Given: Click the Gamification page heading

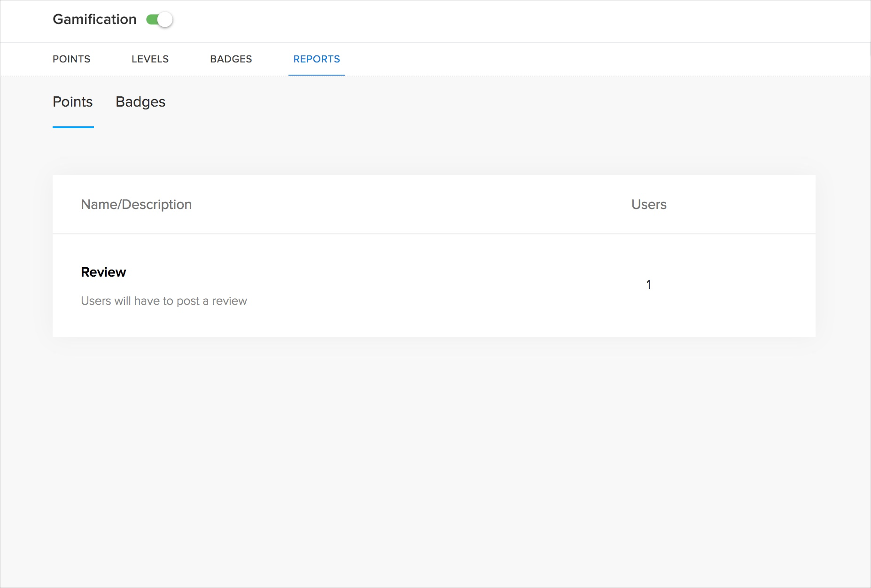Looking at the screenshot, I should point(94,19).
